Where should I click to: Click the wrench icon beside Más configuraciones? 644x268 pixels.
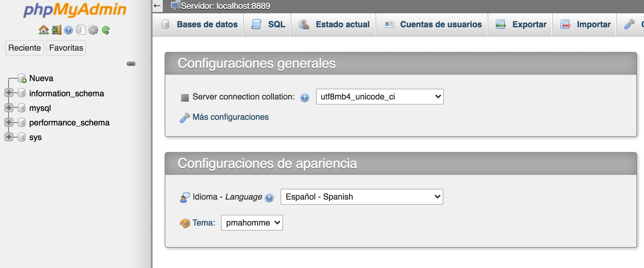click(185, 118)
